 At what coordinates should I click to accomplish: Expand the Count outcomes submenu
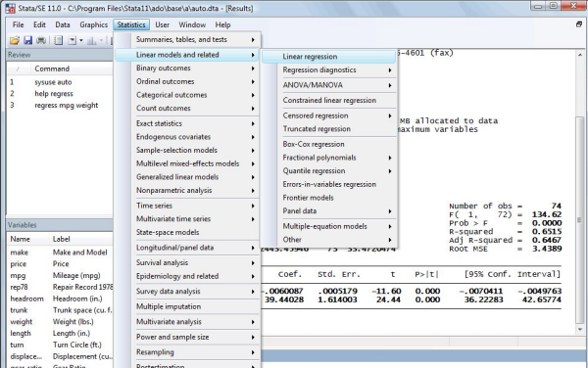point(187,109)
